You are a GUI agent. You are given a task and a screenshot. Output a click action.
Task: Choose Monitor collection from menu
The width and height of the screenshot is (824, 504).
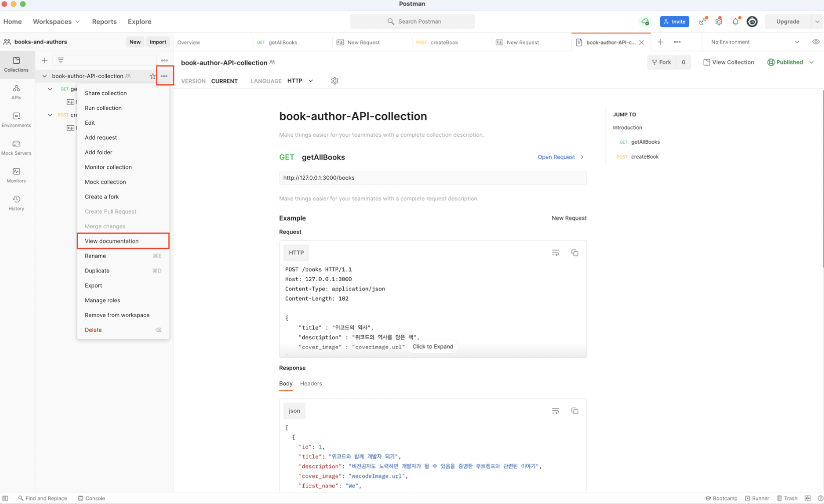coord(123,167)
